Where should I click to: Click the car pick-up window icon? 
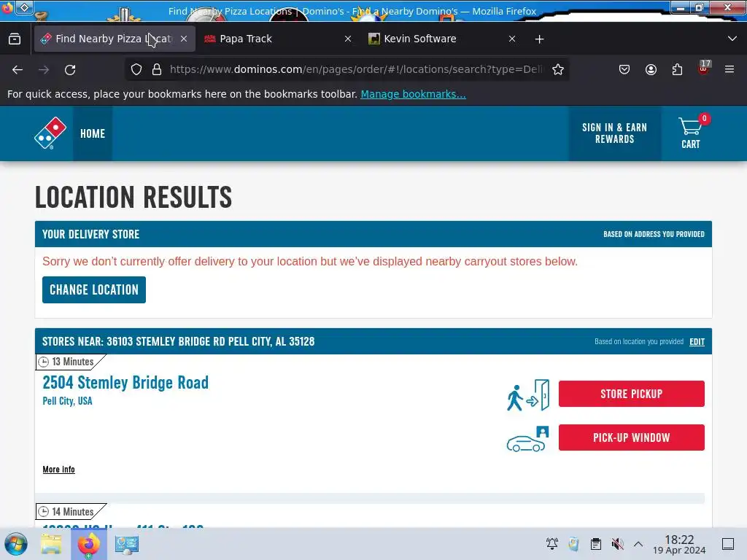[528, 438]
